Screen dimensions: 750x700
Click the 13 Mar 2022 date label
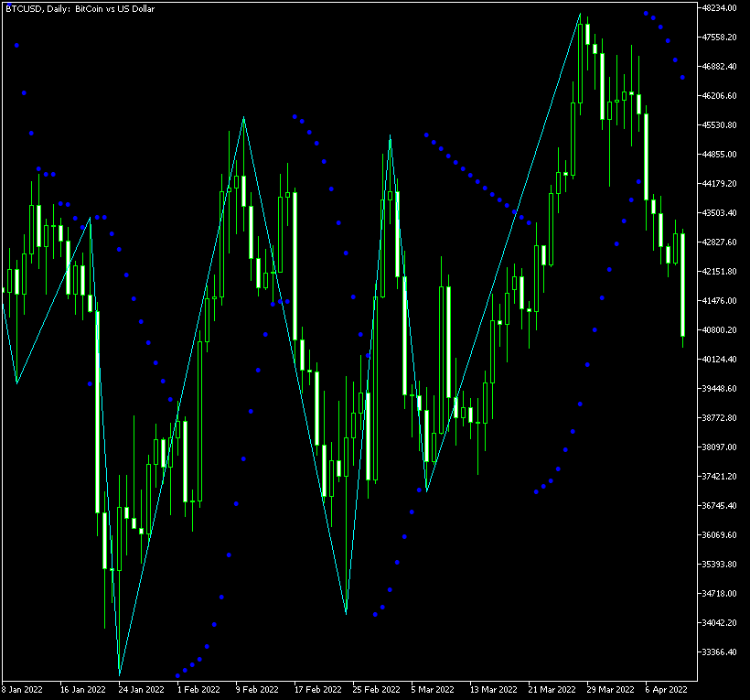click(x=494, y=689)
